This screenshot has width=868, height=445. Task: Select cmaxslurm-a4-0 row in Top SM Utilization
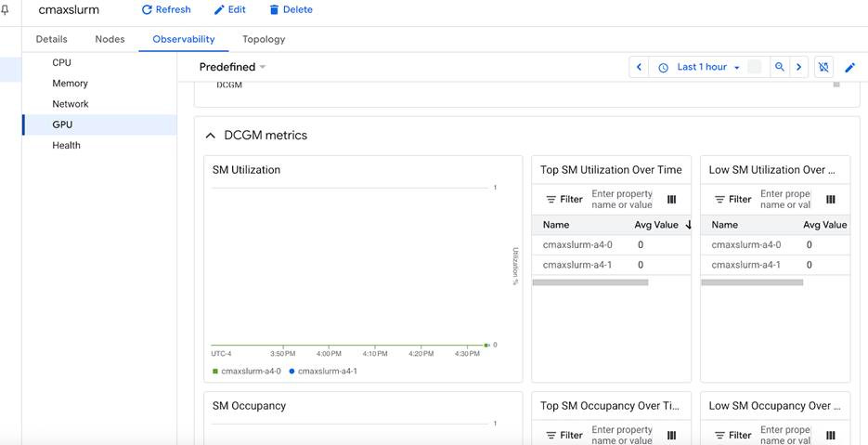611,245
